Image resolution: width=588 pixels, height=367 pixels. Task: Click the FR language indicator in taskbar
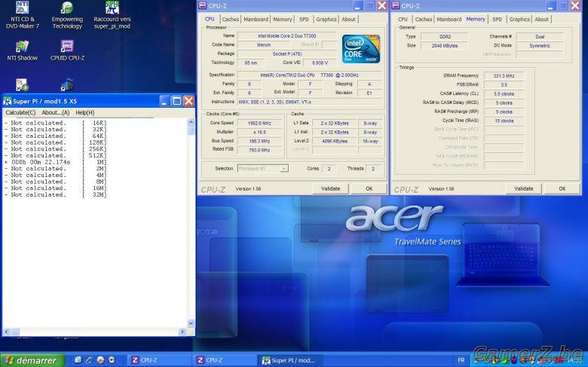coord(461,360)
